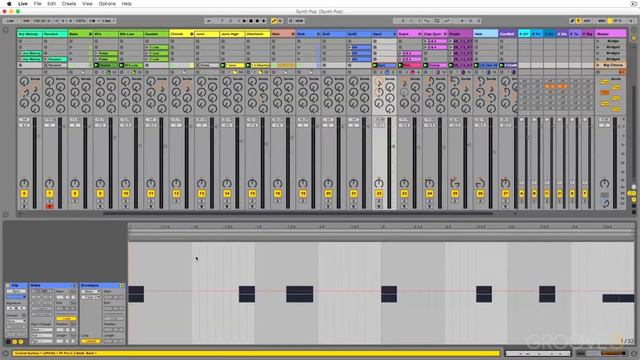Deactivate track 27 Cowbell
Viewport: 640px width, 360px height.
[x=505, y=194]
